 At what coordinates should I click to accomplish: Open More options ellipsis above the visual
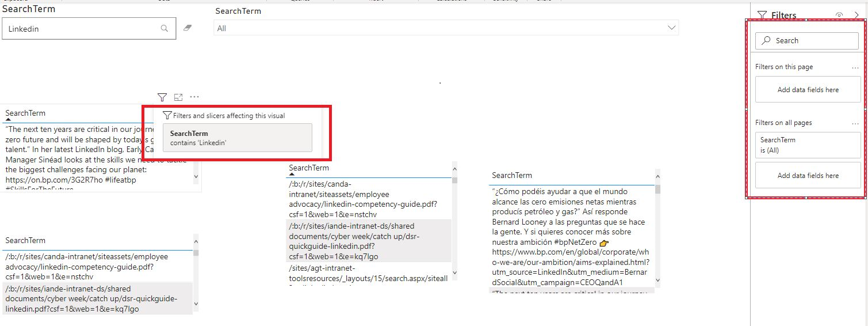click(194, 97)
